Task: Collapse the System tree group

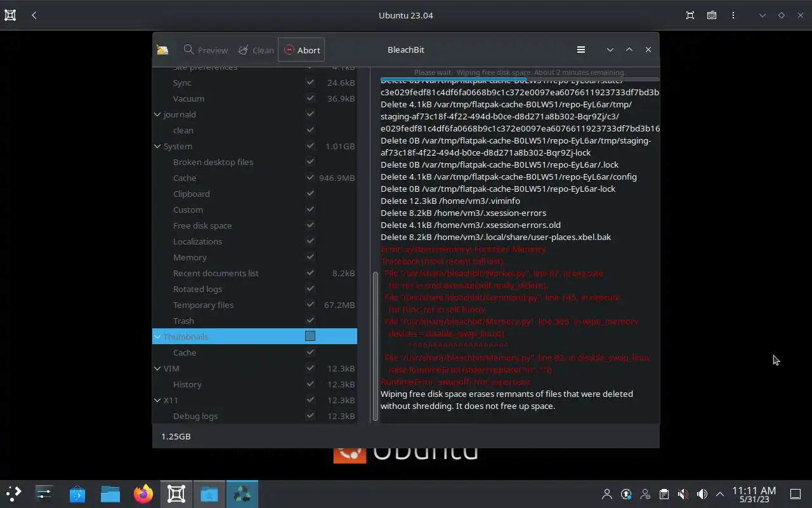Action: [157, 146]
